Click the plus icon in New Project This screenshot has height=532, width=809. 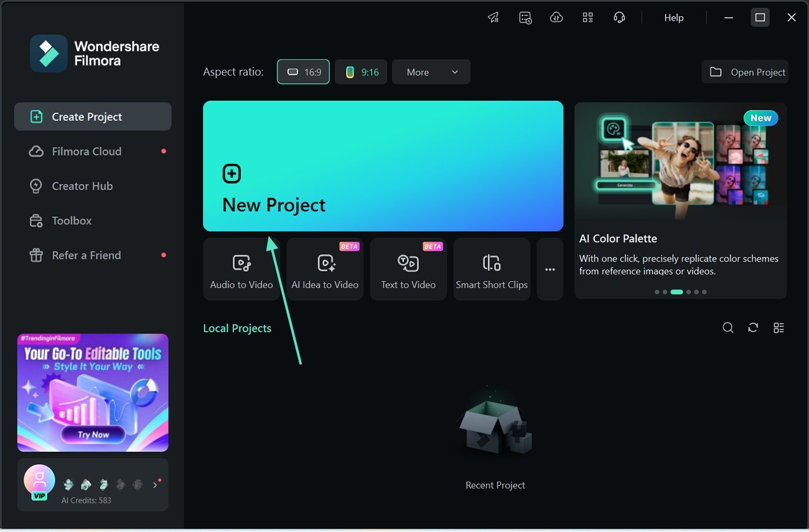[x=231, y=174]
